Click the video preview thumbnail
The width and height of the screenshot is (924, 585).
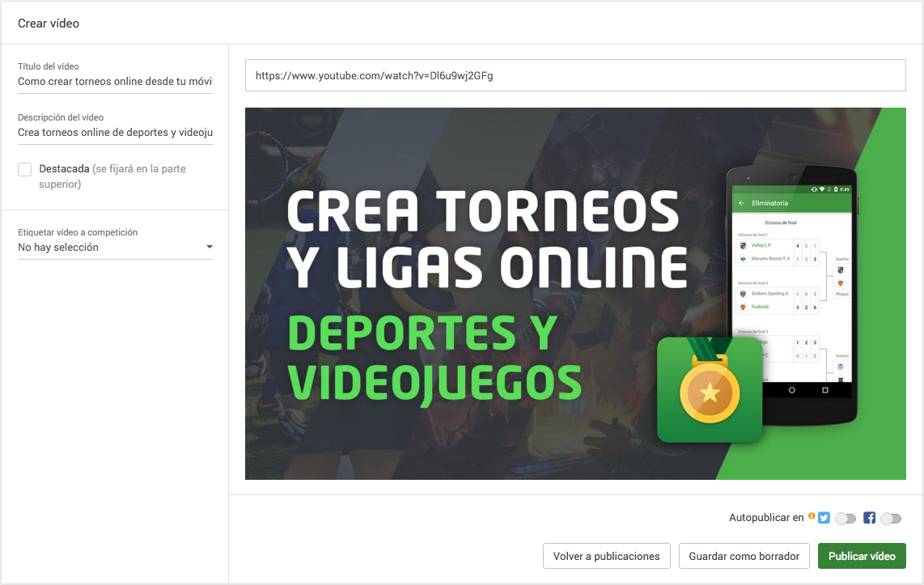click(575, 294)
